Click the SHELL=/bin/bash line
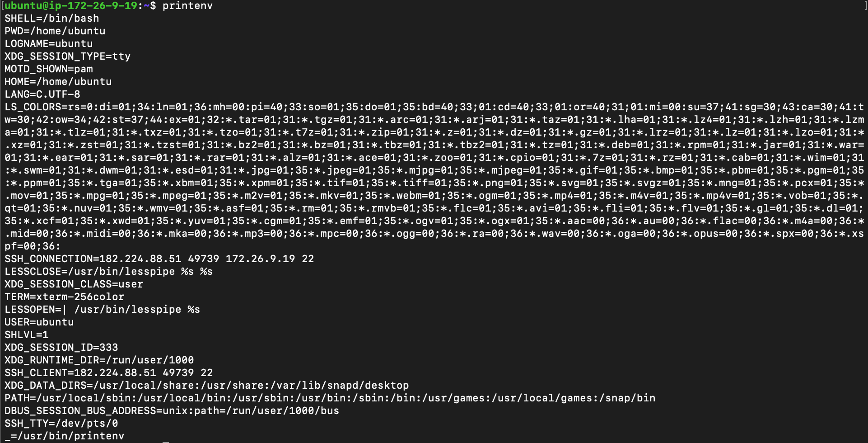868x443 pixels. (52, 19)
